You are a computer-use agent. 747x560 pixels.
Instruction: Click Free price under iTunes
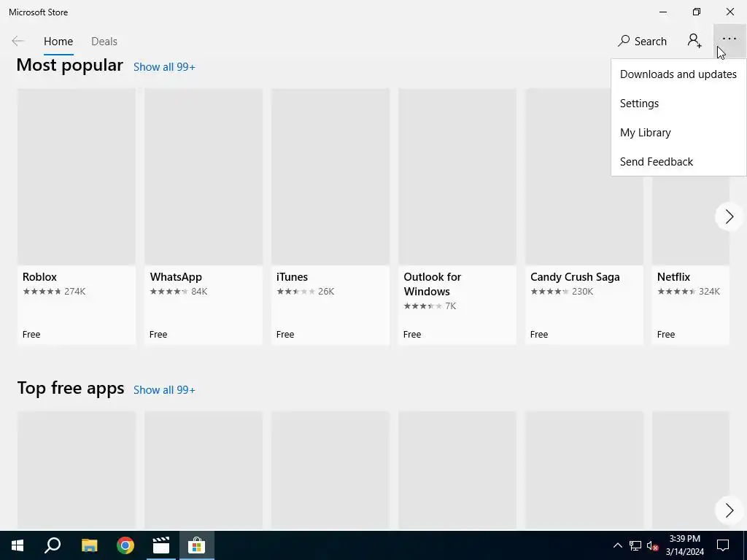(285, 334)
